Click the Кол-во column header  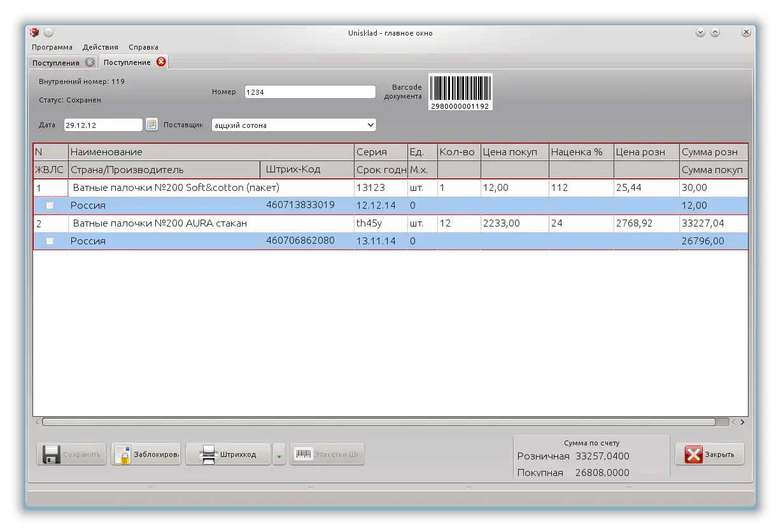459,152
